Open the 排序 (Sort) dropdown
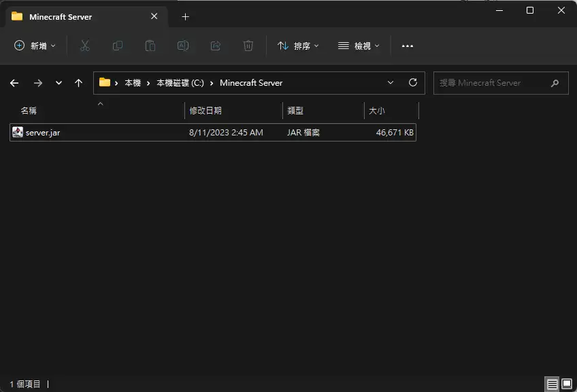The image size is (577, 392). (x=298, y=46)
